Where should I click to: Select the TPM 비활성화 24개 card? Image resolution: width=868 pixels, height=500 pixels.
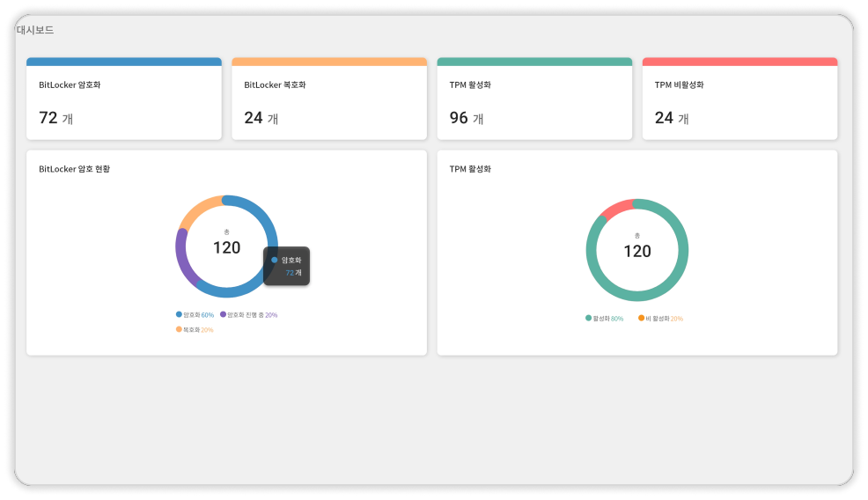[740, 99]
